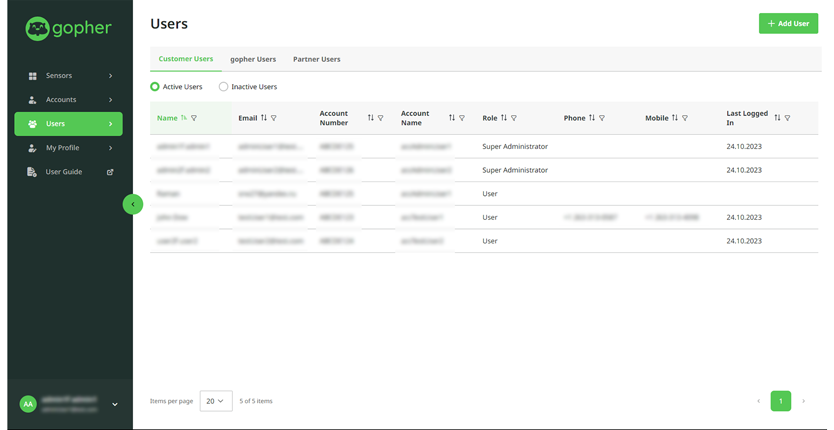Click the Add User button

click(x=788, y=23)
